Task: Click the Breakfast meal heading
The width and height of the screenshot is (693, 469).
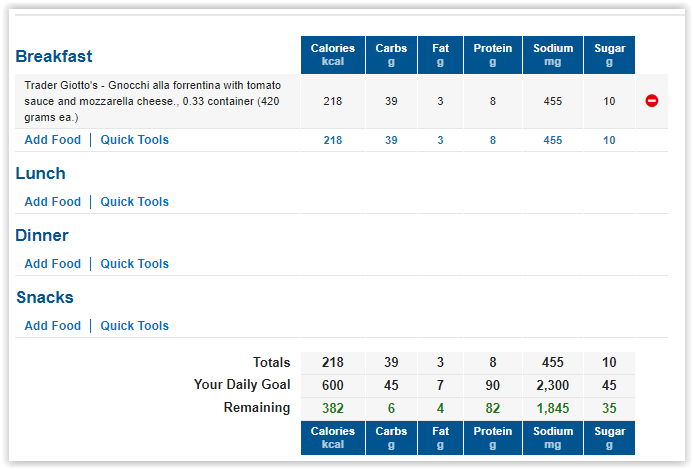Action: tap(54, 57)
